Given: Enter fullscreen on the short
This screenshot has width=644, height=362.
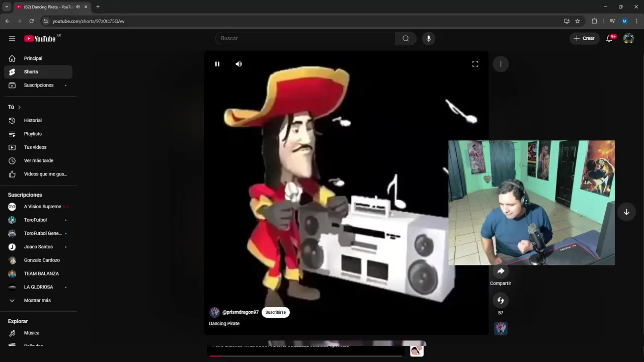Looking at the screenshot, I should coord(475,64).
